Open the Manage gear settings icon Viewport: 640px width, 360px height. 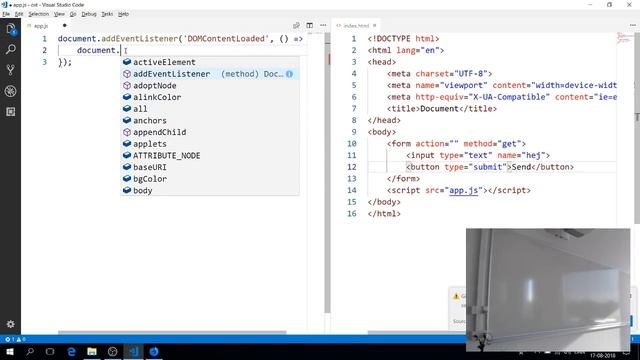pyautogui.click(x=11, y=324)
